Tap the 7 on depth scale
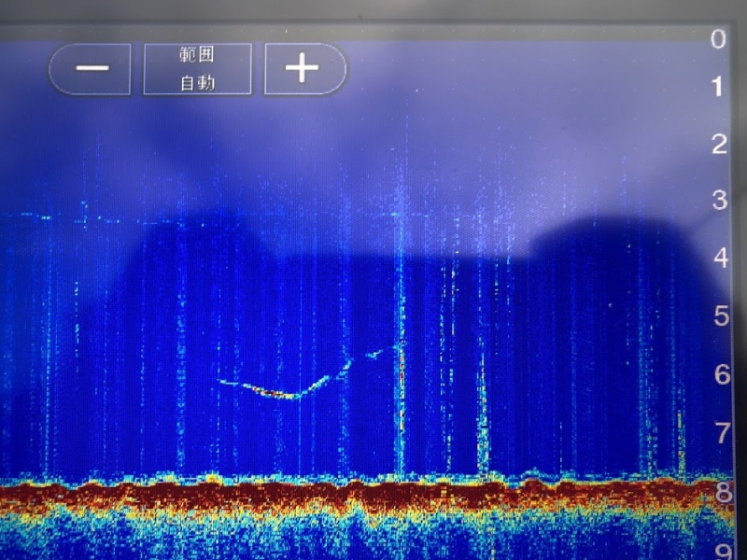Screen dimensions: 747x560 pyautogui.click(x=720, y=433)
